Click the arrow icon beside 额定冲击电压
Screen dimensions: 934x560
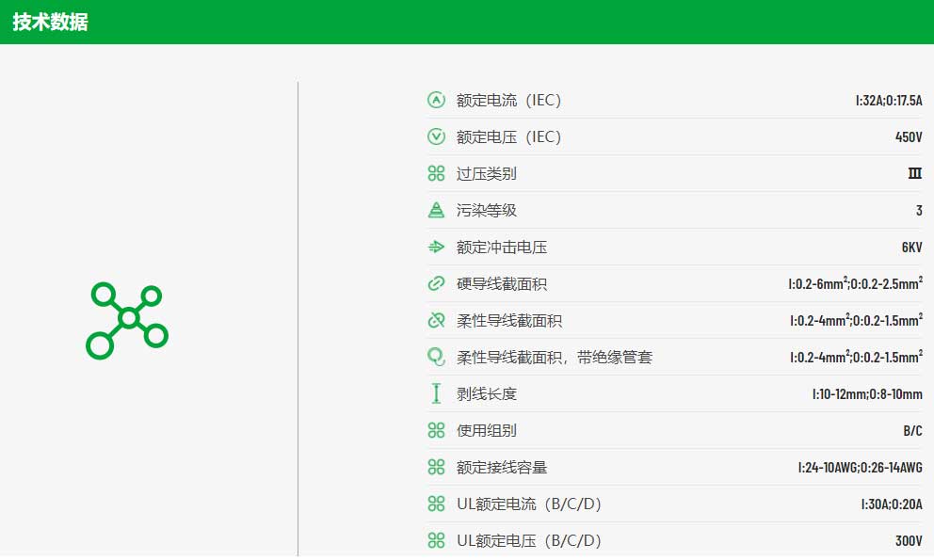(436, 248)
